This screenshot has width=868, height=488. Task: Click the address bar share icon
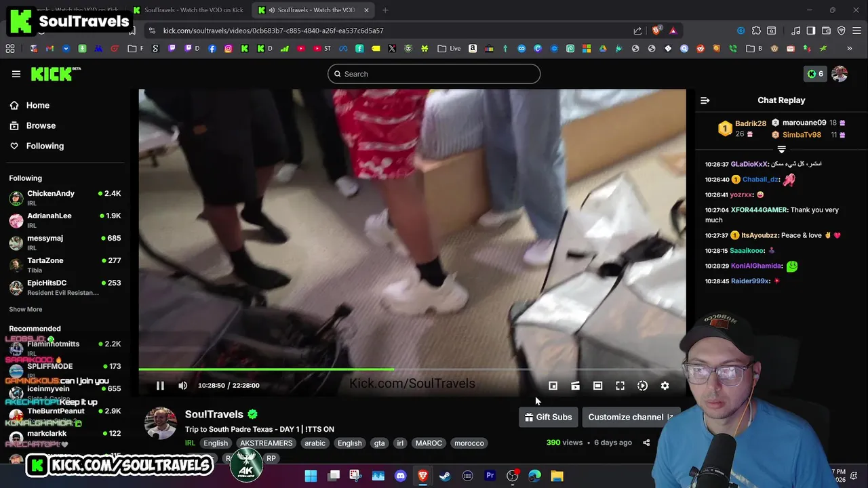(637, 30)
